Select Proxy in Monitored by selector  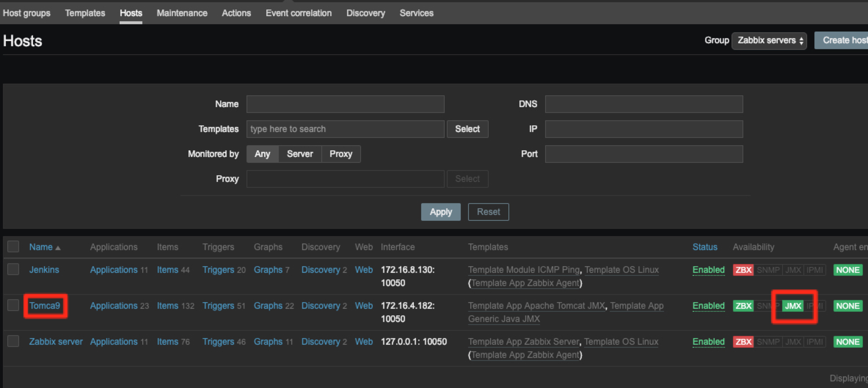341,154
